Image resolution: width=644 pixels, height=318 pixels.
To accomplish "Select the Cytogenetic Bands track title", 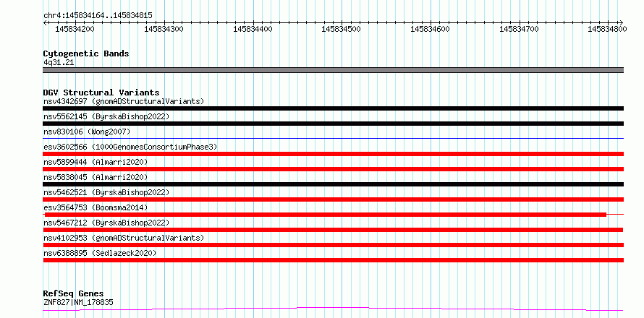I will click(86, 53).
